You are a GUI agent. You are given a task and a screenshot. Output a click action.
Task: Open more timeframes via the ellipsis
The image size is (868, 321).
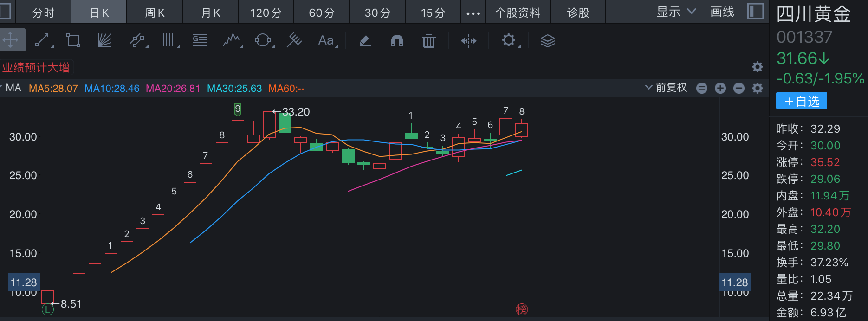click(x=473, y=13)
